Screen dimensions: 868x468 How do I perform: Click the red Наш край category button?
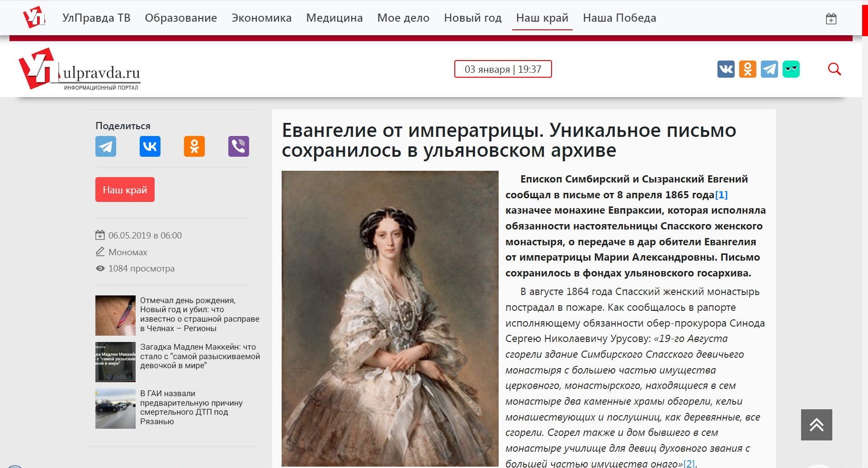[x=125, y=190]
